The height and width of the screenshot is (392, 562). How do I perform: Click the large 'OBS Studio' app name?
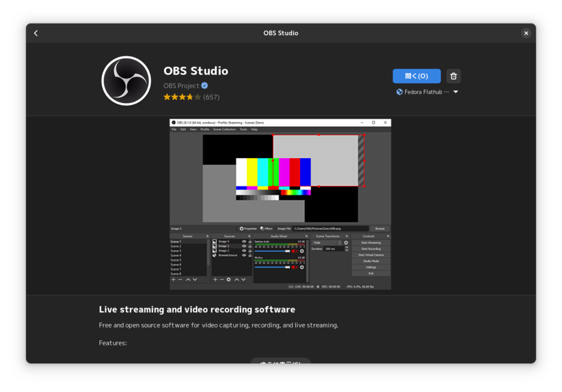point(196,71)
